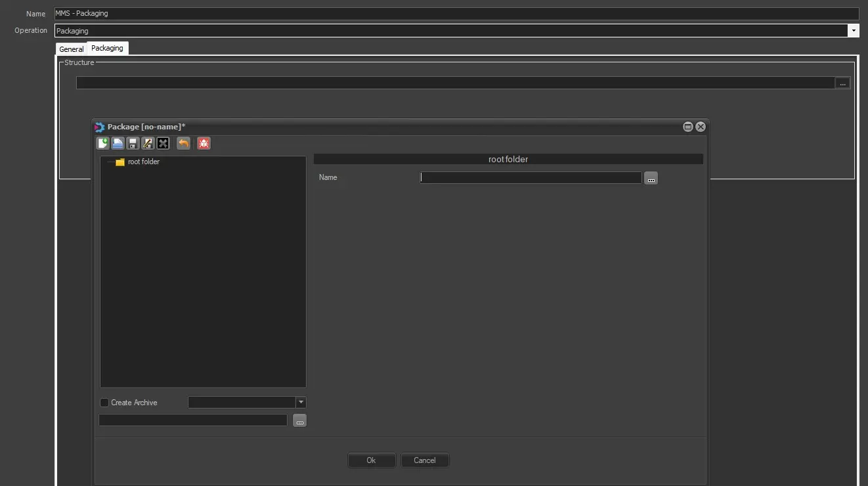Click browse button beside Name field
Screen dimensions: 868x486
(x=651, y=178)
